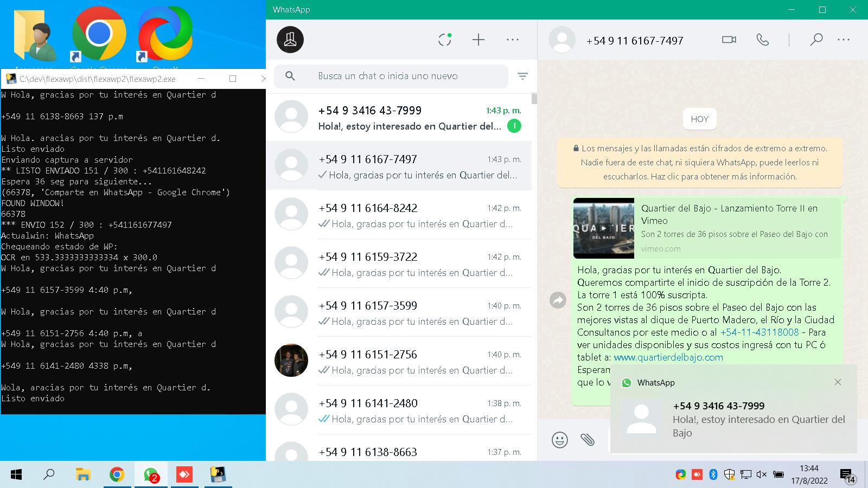Open the Action Center notifications icon
This screenshot has height=488, width=868.
(x=847, y=476)
